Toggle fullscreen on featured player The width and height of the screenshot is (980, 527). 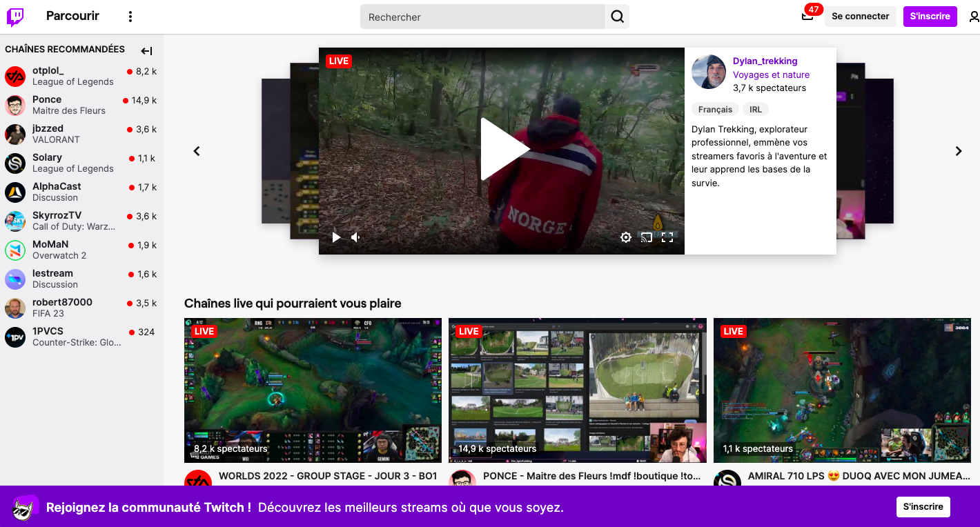(667, 237)
